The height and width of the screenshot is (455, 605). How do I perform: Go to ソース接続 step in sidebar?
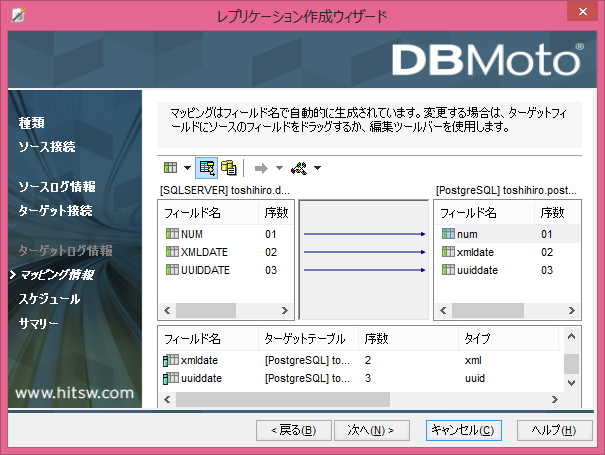coord(47,147)
